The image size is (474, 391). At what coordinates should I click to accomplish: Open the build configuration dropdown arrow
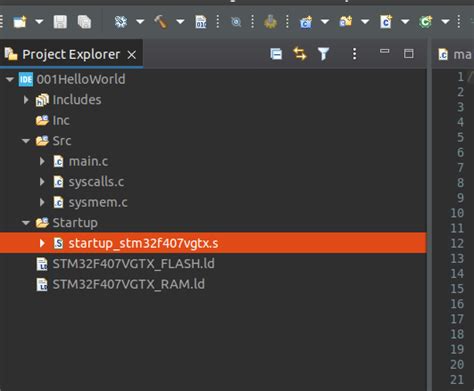click(x=140, y=22)
